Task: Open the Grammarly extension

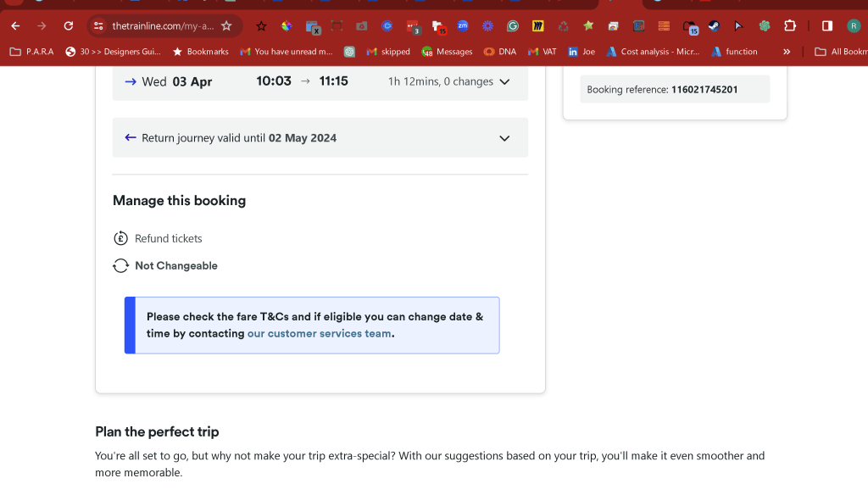Action: tap(513, 26)
